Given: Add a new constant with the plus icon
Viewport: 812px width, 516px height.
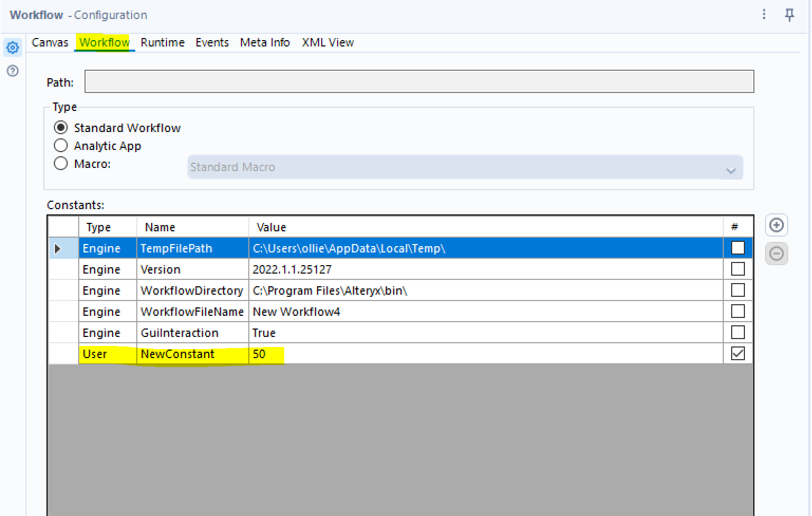Looking at the screenshot, I should coord(776,225).
